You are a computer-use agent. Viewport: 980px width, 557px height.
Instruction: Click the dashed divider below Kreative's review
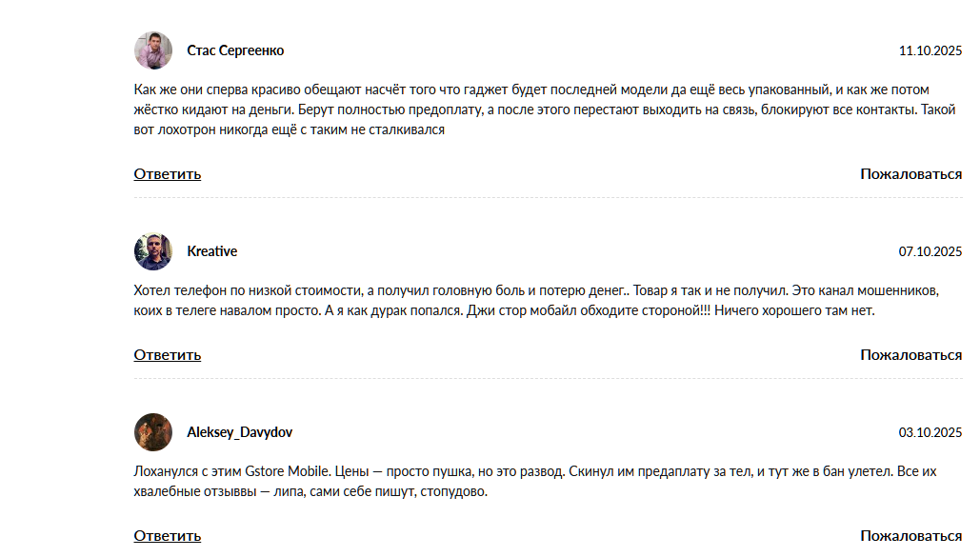coord(548,379)
